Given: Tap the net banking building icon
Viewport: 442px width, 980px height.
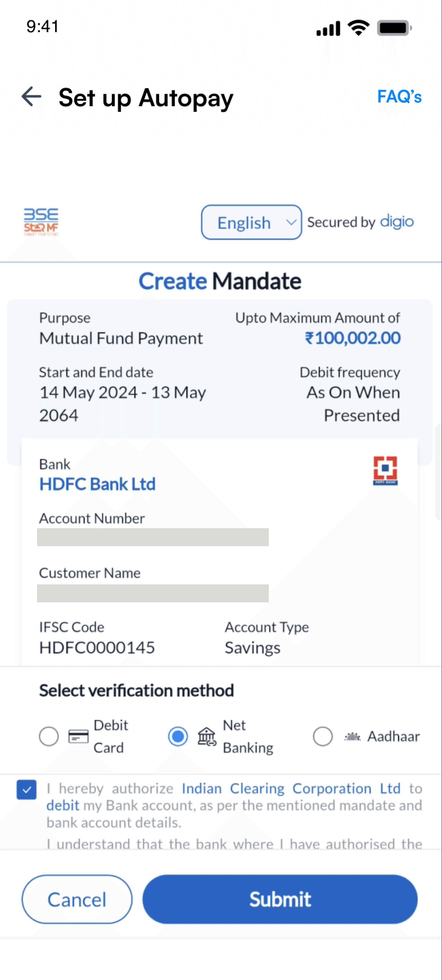Looking at the screenshot, I should (207, 736).
